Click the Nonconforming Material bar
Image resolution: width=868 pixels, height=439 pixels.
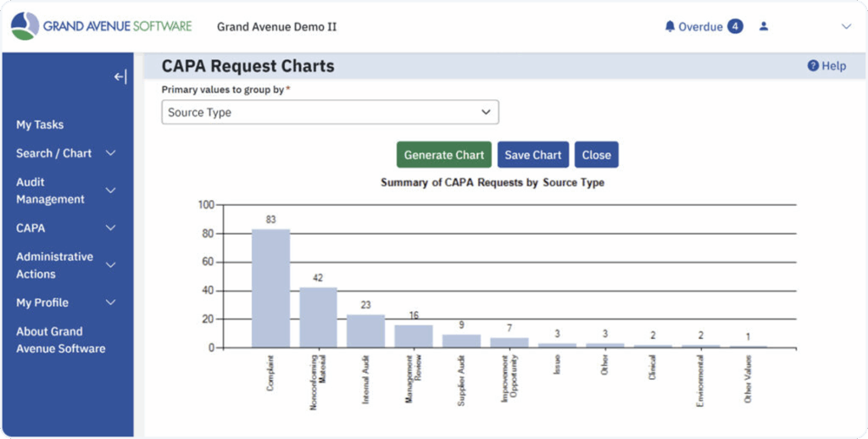[x=318, y=318]
